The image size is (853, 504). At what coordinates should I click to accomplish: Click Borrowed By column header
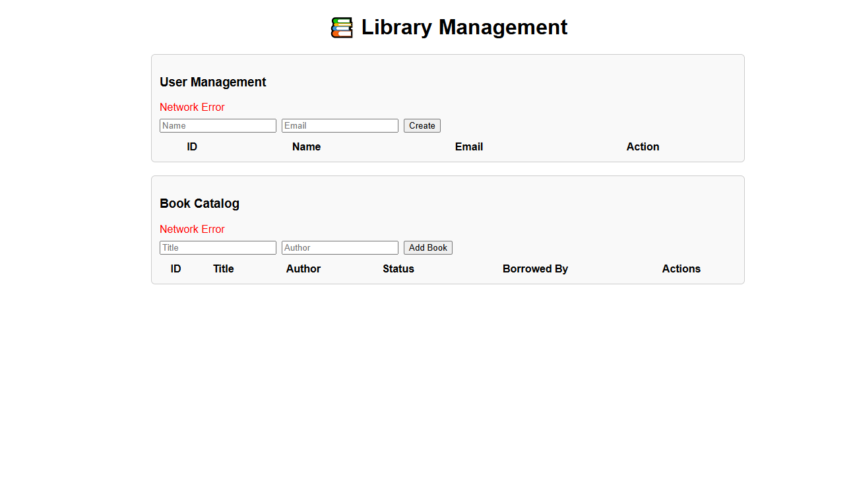tap(535, 269)
